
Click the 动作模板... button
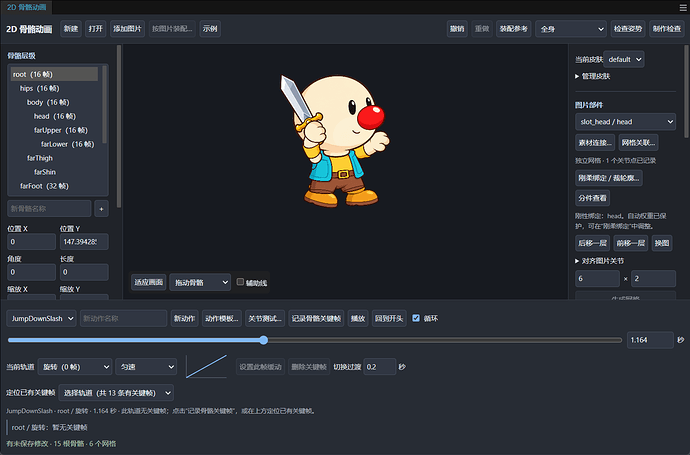click(222, 318)
